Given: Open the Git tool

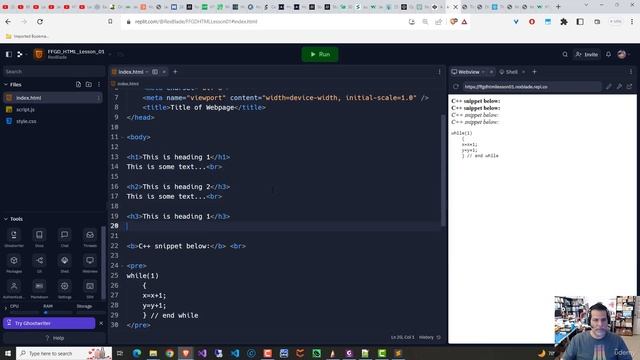Looking at the screenshot, I should click(x=39, y=264).
